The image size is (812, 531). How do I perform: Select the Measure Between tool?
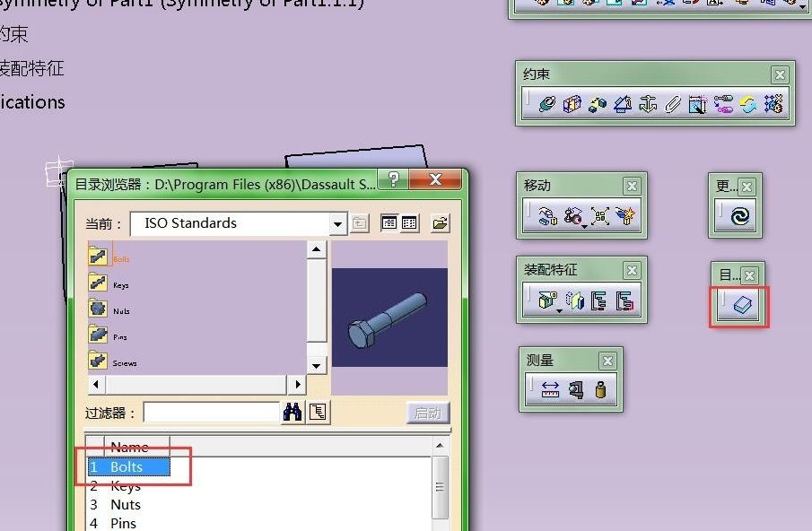550,389
